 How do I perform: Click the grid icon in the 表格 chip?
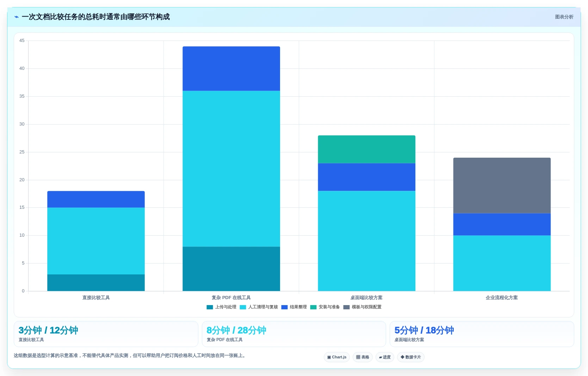(358, 357)
